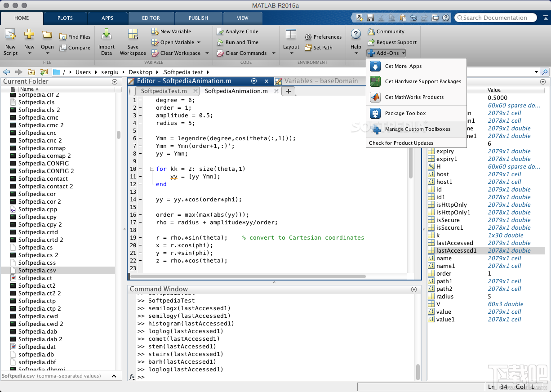Open a New Script in MATLAB
Image resolution: width=551 pixels, height=392 pixels.
tap(10, 43)
